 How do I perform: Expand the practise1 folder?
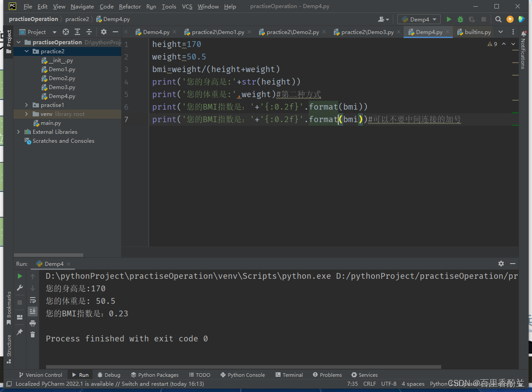click(27, 105)
